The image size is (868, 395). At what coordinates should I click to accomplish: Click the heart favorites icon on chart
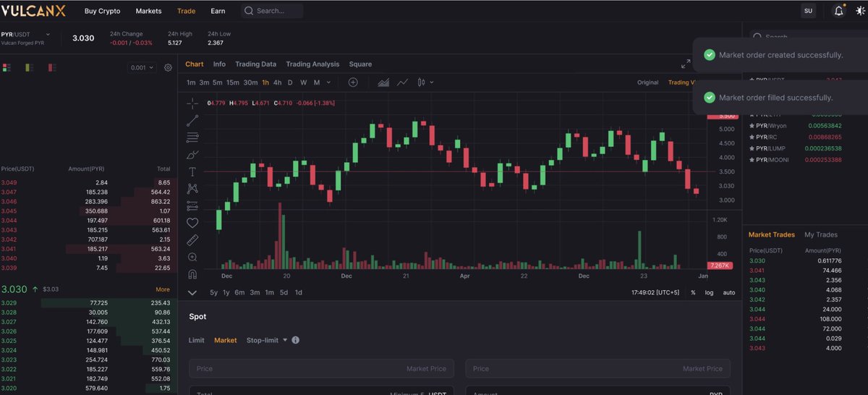coord(192,223)
